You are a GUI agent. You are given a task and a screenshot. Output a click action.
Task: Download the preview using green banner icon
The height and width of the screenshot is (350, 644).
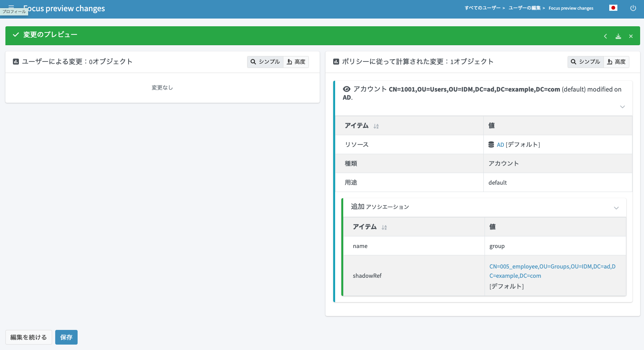[618, 36]
